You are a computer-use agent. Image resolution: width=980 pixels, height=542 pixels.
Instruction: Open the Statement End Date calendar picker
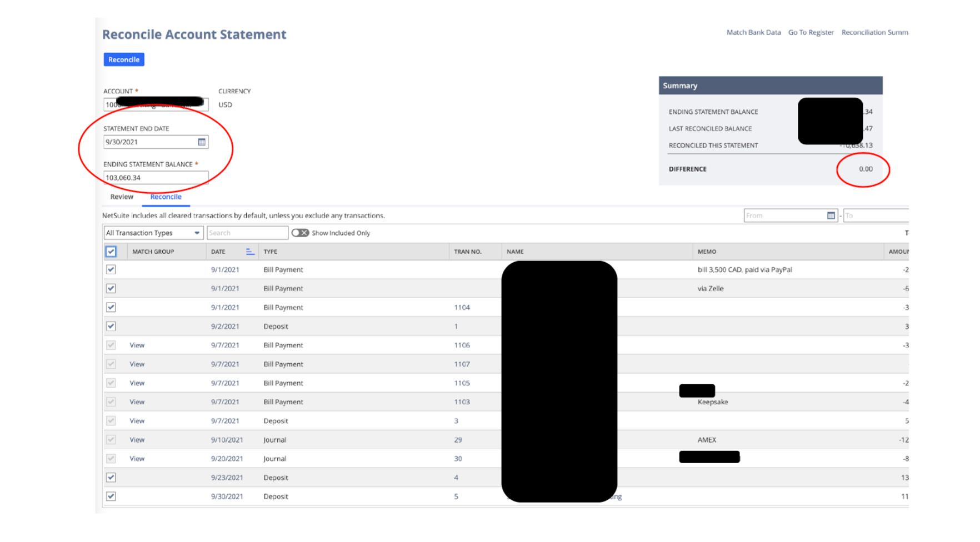(x=201, y=142)
